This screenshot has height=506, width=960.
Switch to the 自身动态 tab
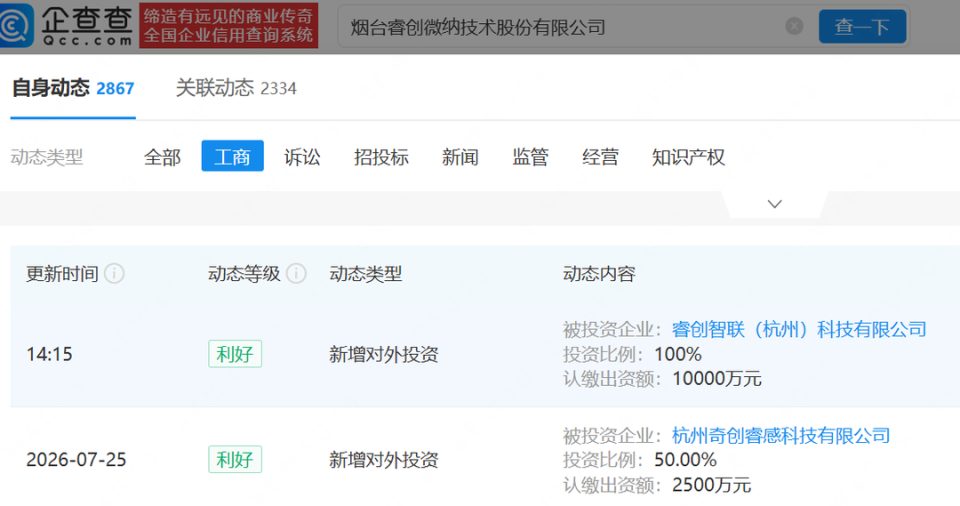pos(73,88)
